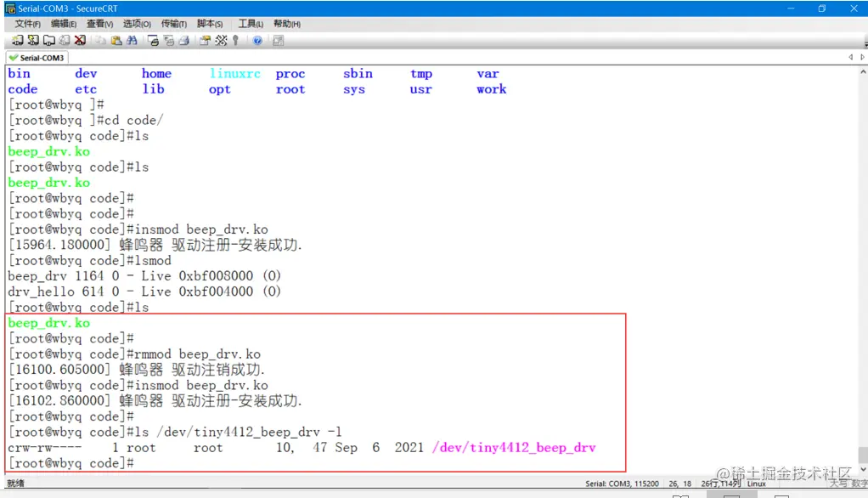868x498 pixels.
Task: Open the Connect dialog via the folder icon
Action: 49,41
